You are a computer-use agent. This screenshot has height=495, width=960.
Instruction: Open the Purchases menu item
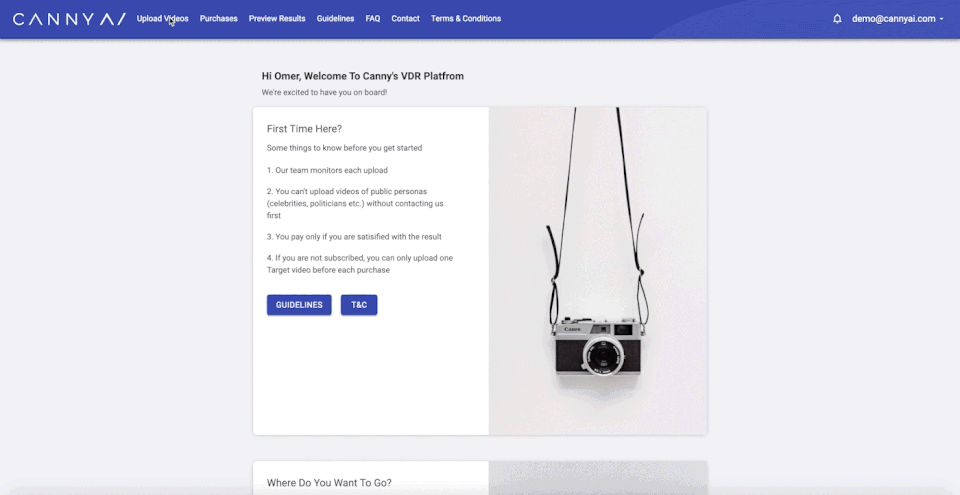point(218,19)
